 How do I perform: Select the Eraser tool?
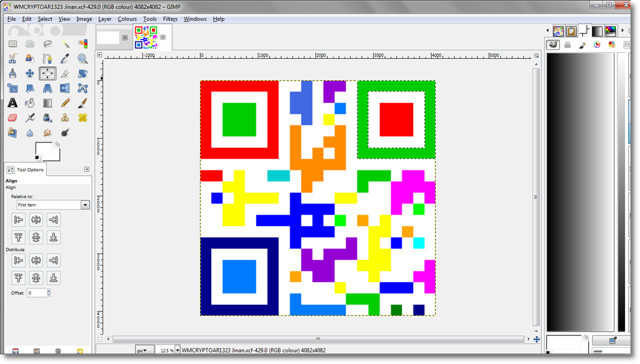click(12, 118)
